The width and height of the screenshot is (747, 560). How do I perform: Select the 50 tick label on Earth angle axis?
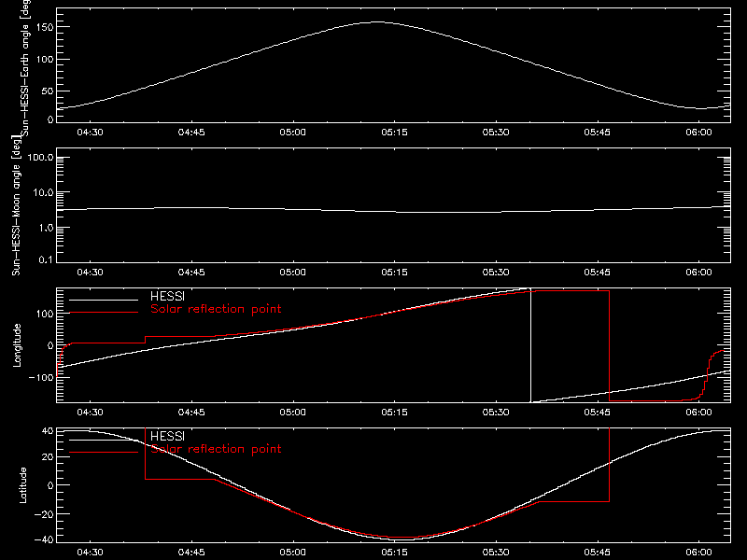(x=48, y=91)
